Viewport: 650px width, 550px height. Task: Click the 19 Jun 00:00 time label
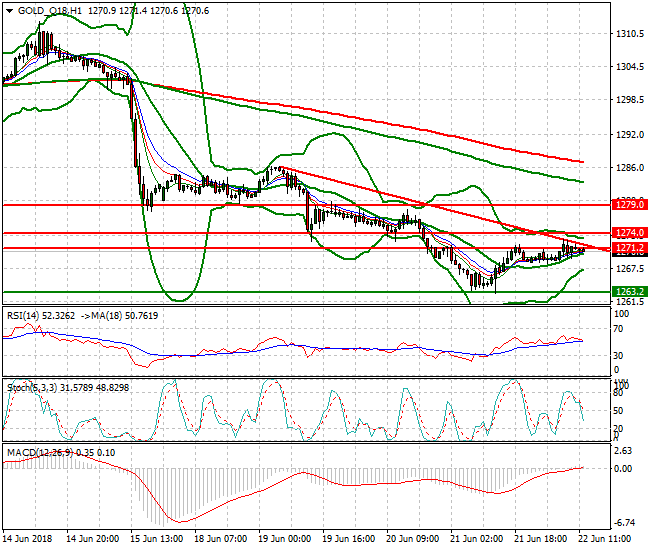[286, 538]
